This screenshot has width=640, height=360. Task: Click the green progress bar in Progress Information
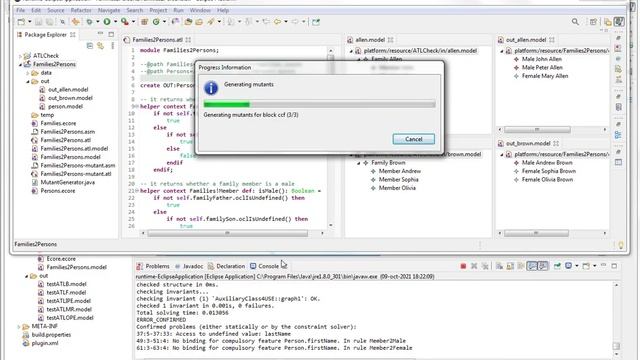click(x=319, y=104)
